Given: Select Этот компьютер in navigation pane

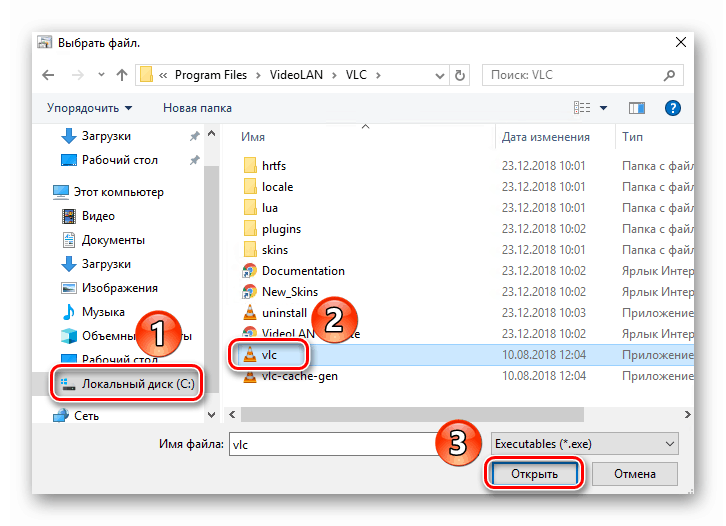Looking at the screenshot, I should (108, 192).
